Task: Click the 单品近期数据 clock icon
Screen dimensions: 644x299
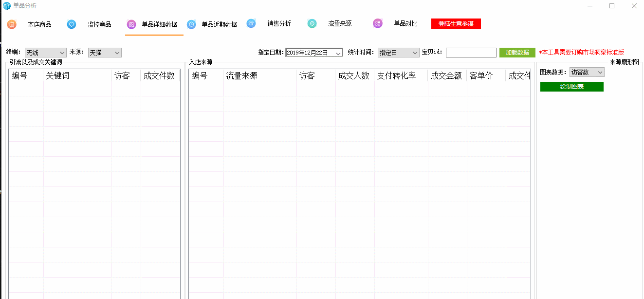Action: (192, 24)
